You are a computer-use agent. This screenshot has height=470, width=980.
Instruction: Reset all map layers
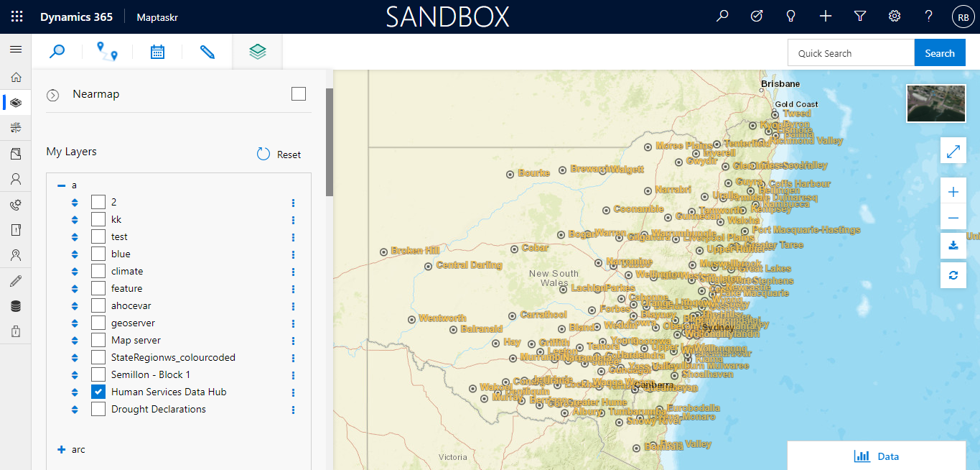pos(278,154)
